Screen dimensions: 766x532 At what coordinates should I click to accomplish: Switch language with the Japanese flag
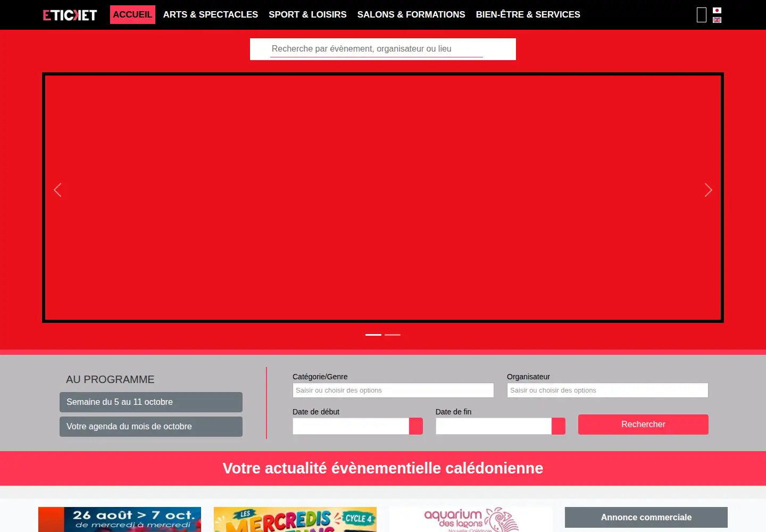pos(717,10)
